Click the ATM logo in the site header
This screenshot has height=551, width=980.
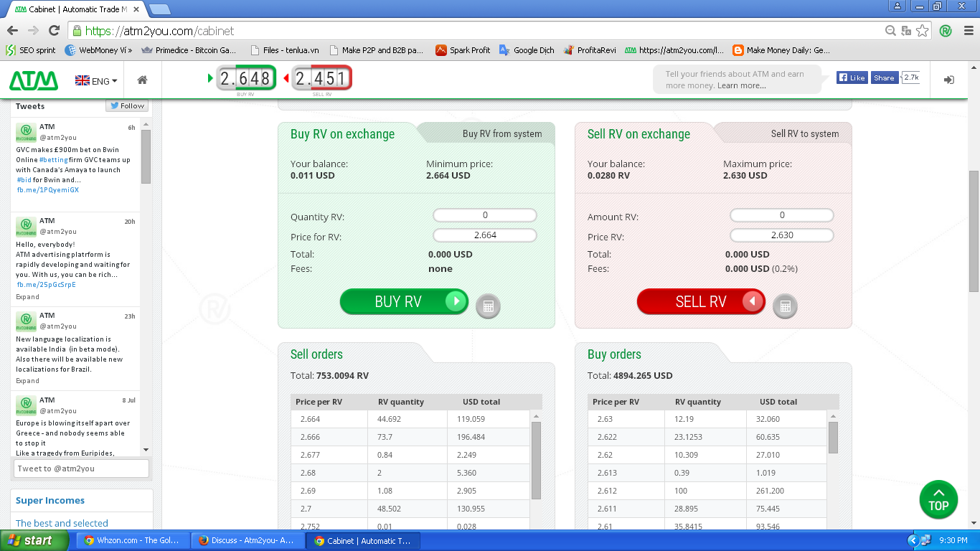pyautogui.click(x=34, y=80)
